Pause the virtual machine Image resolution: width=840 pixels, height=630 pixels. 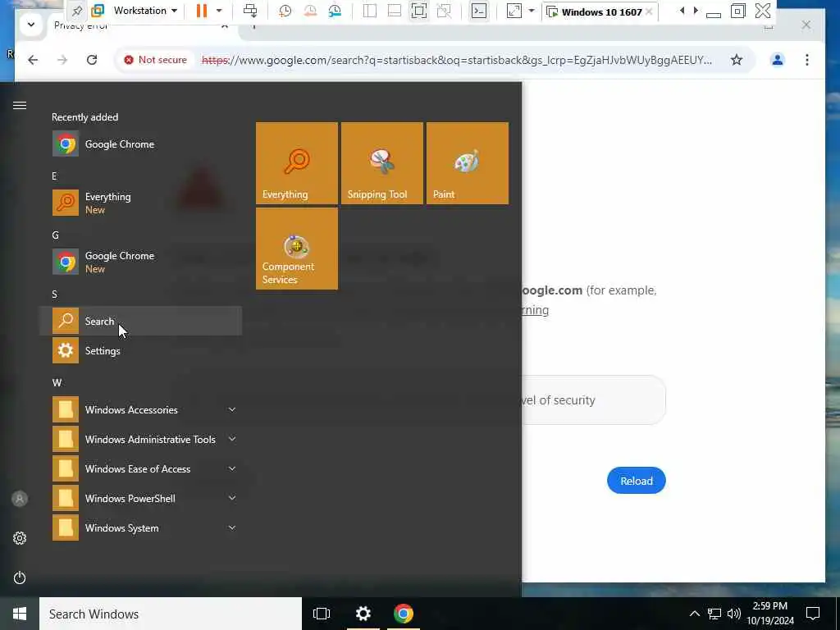click(x=202, y=11)
